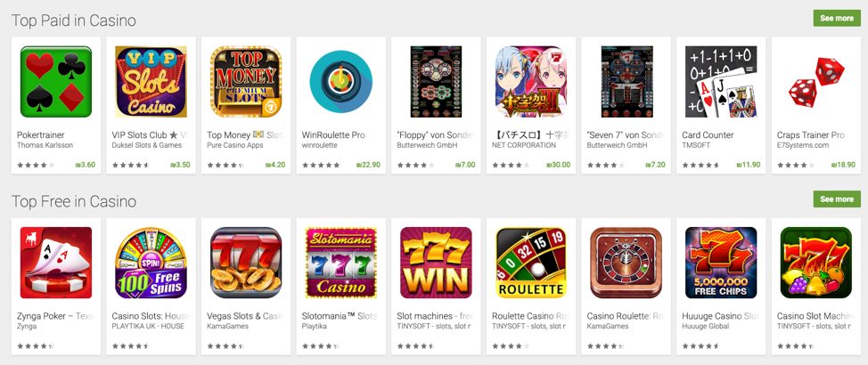Open the Slotomania Casino app icon
This screenshot has width=868, height=365.
click(x=341, y=263)
